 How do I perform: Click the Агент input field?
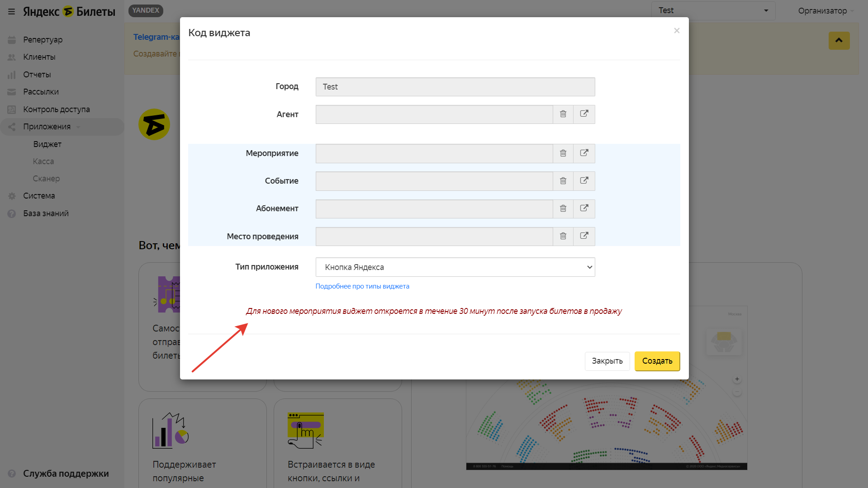point(434,114)
